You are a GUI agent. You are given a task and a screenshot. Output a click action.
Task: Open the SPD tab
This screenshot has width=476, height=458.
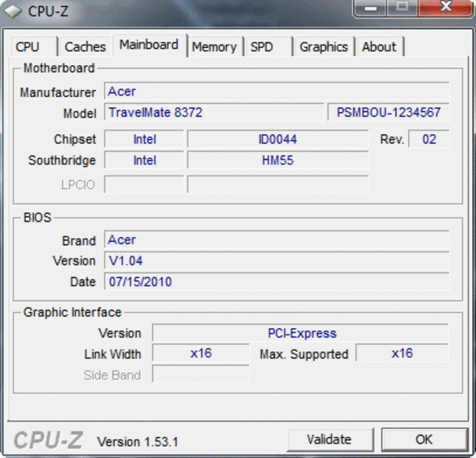point(268,47)
